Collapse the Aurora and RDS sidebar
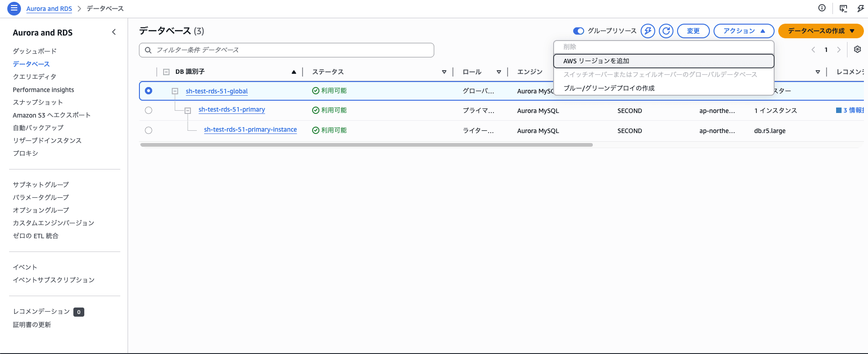Screen dimensions: 868x354 (x=114, y=32)
